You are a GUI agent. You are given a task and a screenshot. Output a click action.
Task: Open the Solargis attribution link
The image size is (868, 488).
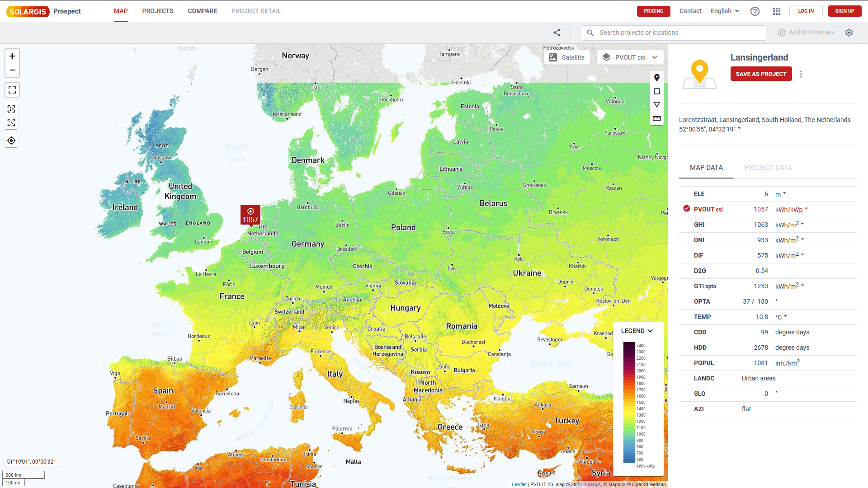coord(592,484)
